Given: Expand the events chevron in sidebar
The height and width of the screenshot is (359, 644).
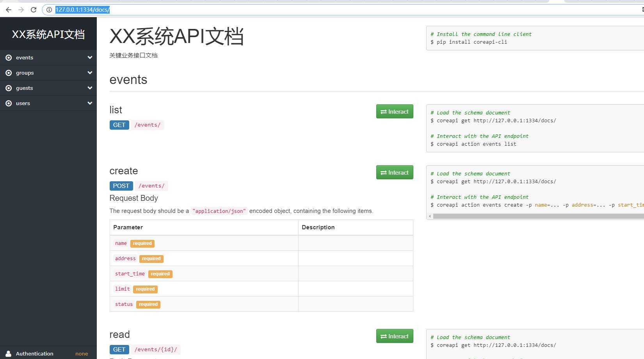Looking at the screenshot, I should click(x=90, y=57).
